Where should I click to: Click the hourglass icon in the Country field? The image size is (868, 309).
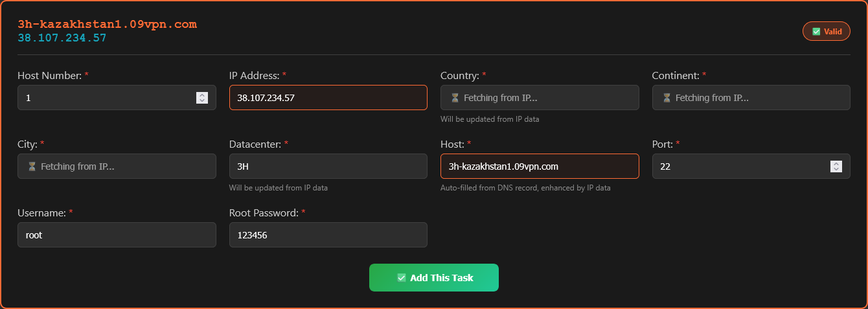coord(455,98)
